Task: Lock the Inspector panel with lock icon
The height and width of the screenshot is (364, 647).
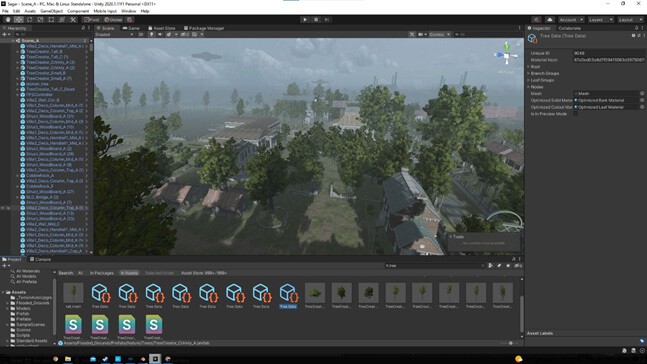Action: pyautogui.click(x=636, y=28)
